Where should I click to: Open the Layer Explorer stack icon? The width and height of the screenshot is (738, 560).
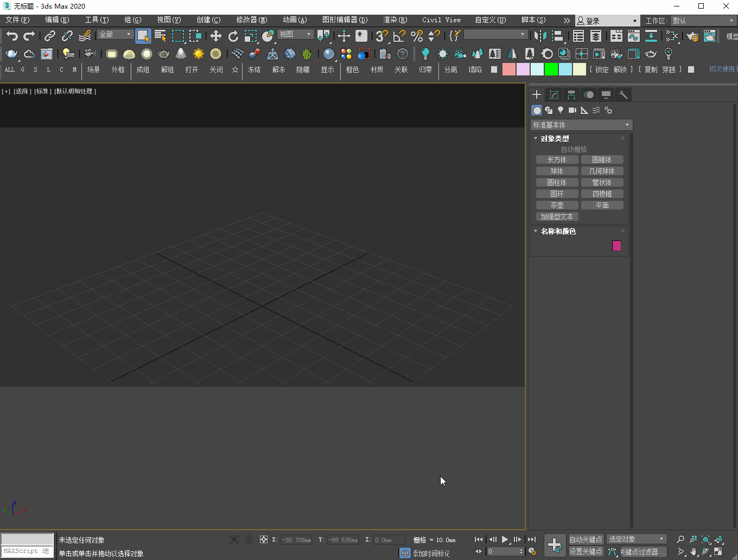(596, 36)
